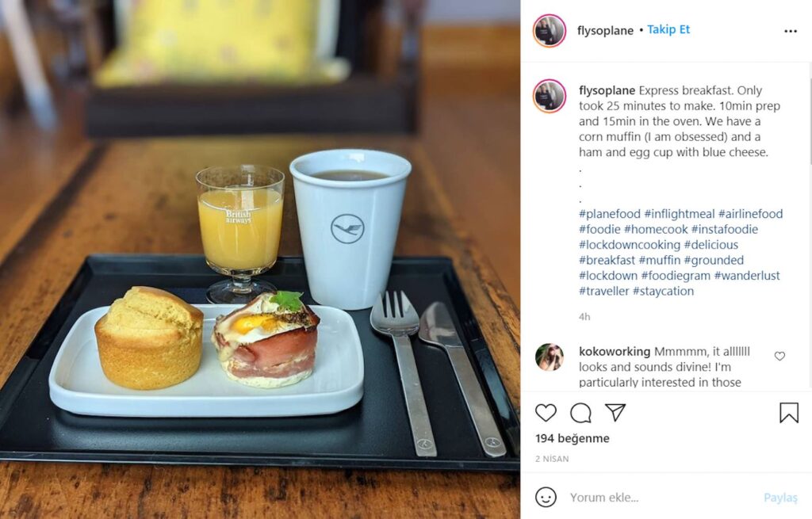Screen dimensions: 812x519
Task: Click flysoplane profile avatar in header
Action: click(x=549, y=31)
